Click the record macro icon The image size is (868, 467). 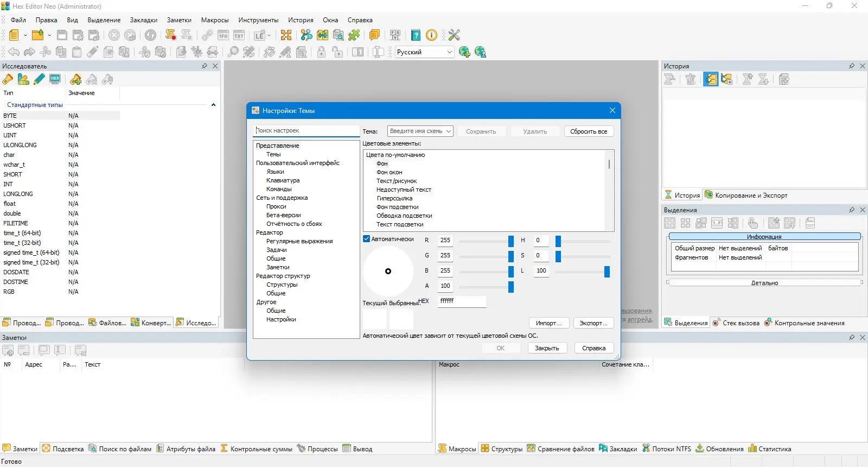pyautogui.click(x=170, y=35)
